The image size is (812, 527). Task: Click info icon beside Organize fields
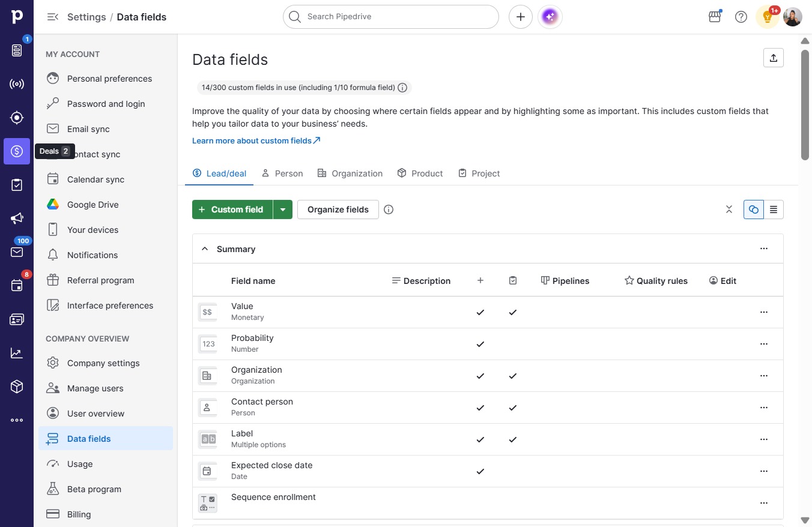[389, 209]
